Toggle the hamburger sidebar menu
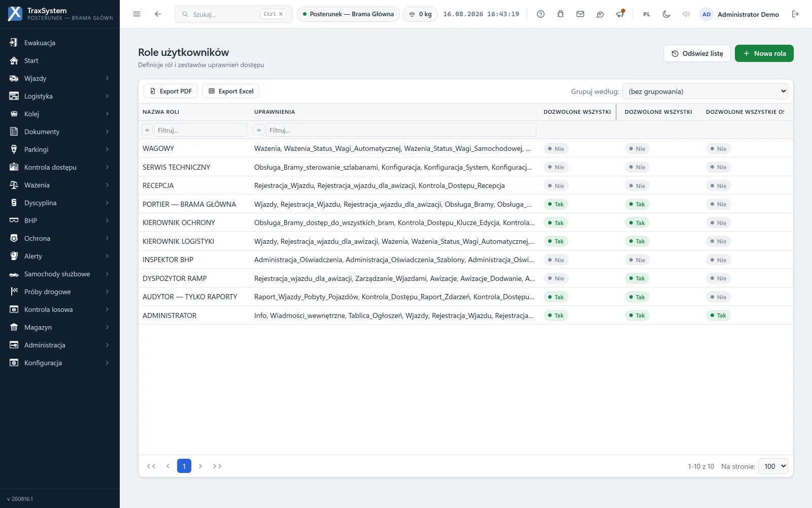This screenshot has height=508, width=812. [137, 14]
